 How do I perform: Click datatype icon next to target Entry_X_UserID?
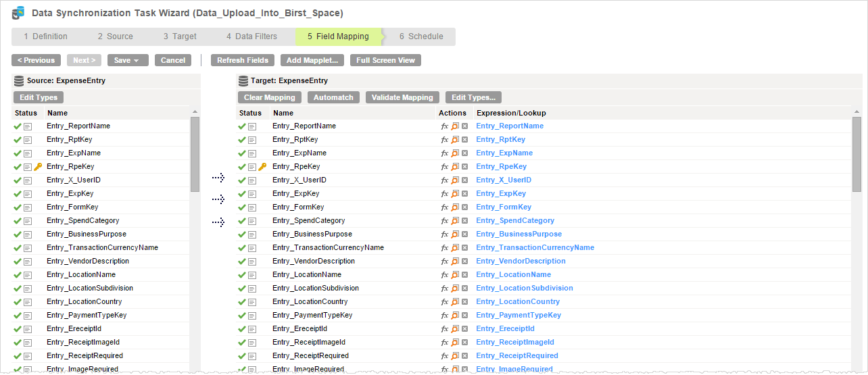[x=252, y=180]
